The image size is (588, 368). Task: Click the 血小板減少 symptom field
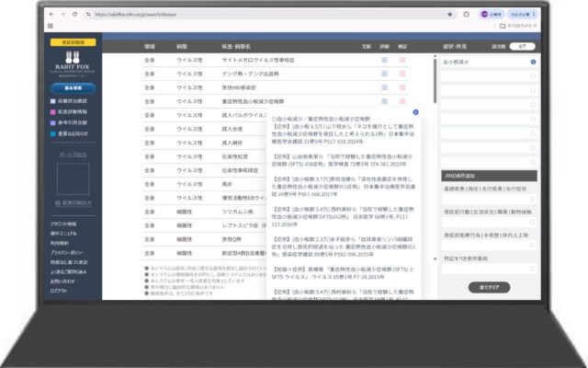[x=489, y=62]
